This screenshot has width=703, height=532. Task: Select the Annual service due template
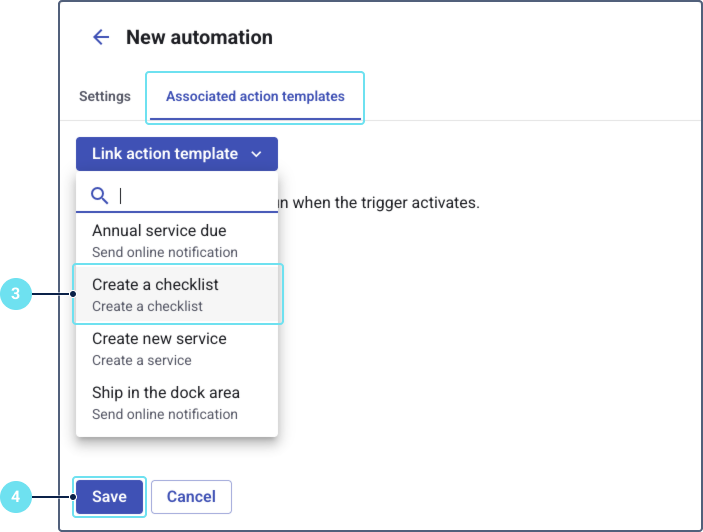point(159,231)
